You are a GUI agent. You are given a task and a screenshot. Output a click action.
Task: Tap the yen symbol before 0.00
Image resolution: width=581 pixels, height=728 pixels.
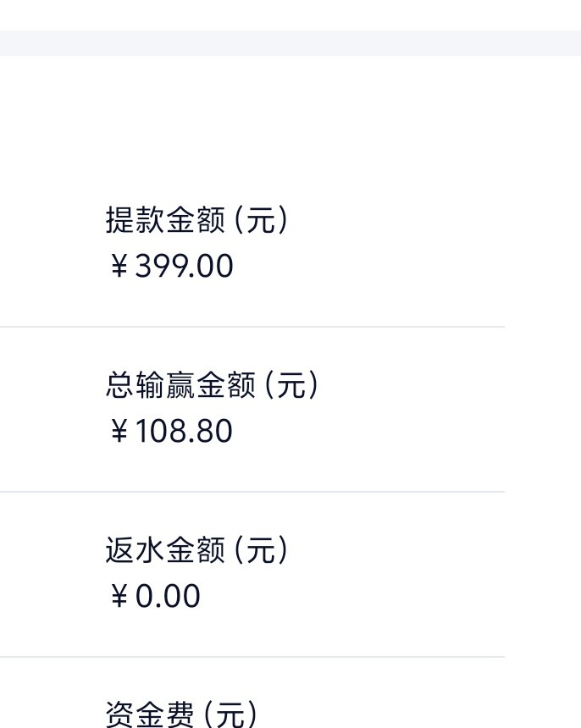[x=119, y=597]
